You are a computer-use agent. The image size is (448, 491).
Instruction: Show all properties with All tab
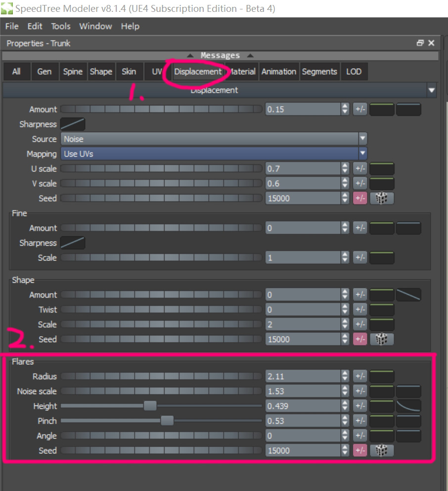point(17,72)
